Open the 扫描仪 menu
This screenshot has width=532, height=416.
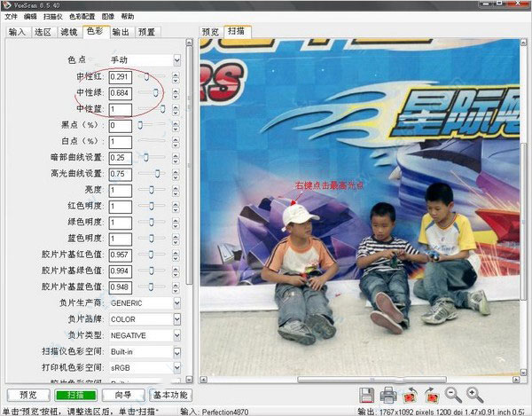(x=53, y=17)
